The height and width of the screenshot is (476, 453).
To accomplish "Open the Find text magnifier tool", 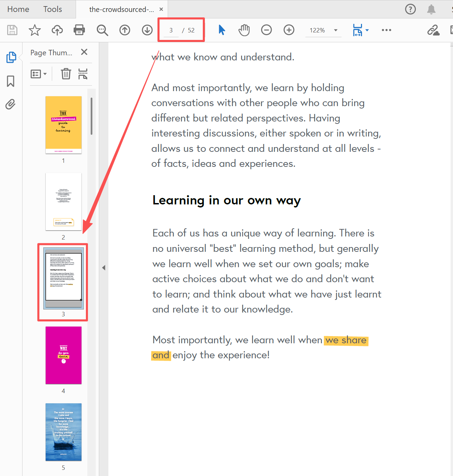I will [x=102, y=30].
